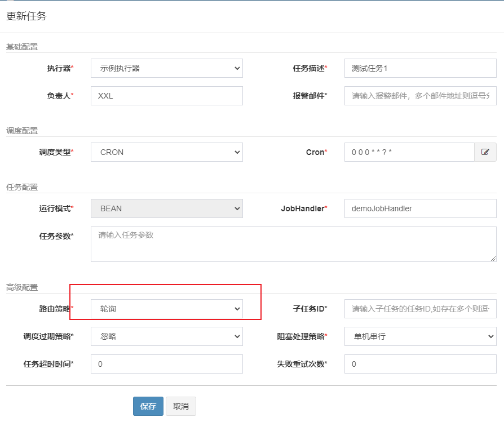Click the 任务超时时间 timeout field
The height and width of the screenshot is (422, 504).
click(x=166, y=364)
